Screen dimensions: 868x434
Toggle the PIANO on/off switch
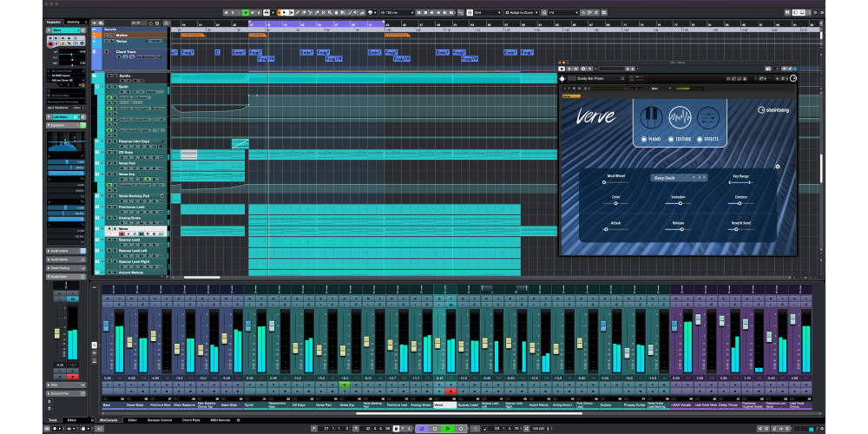point(644,139)
